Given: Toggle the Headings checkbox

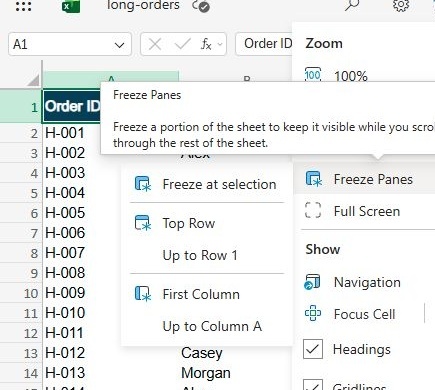Looking at the screenshot, I should coord(313,349).
